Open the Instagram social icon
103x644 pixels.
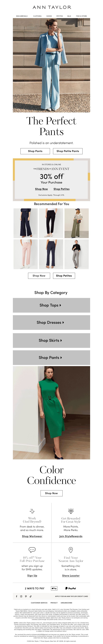[21, 596]
